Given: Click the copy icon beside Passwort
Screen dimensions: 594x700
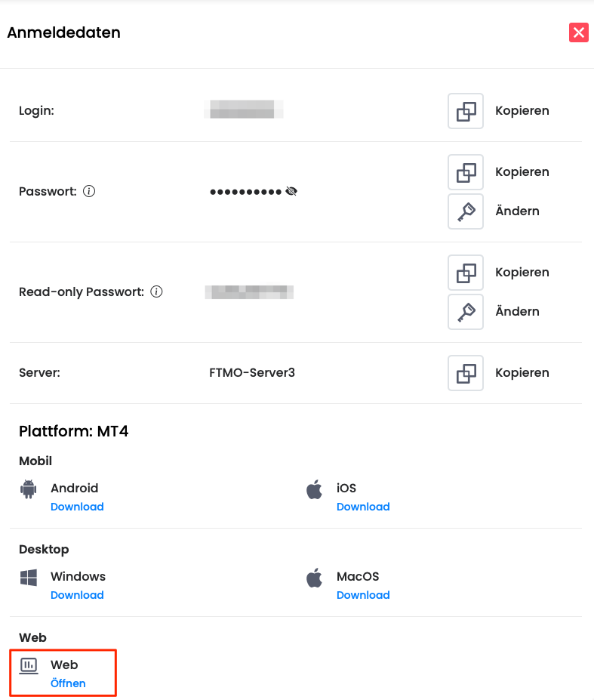Looking at the screenshot, I should pyautogui.click(x=465, y=172).
